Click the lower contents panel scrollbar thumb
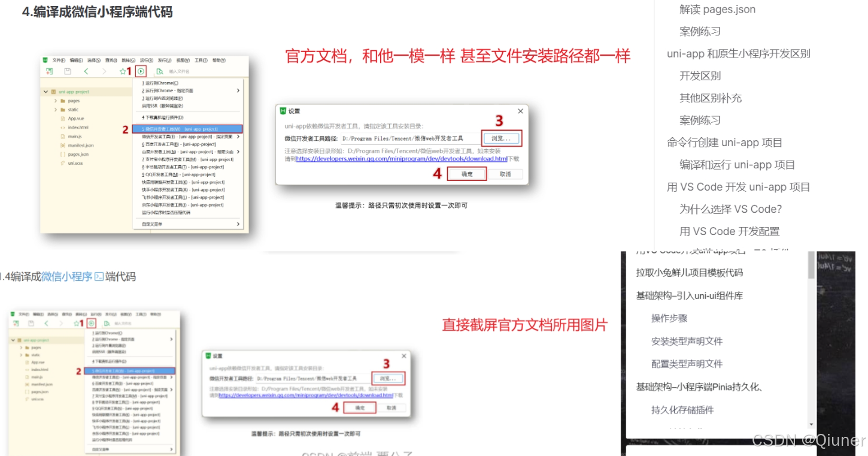Screen dimensions: 868x456 point(811,265)
